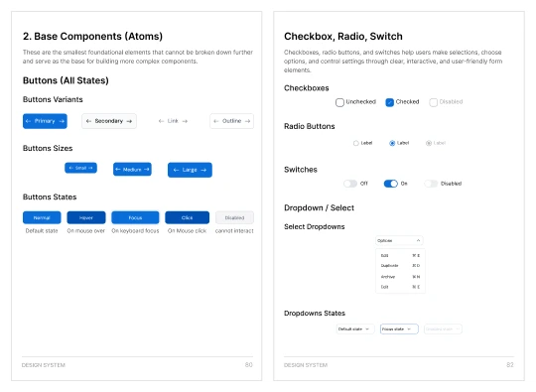Image resolution: width=536 pixels, height=392 pixels.
Task: Click left arrow icon beside Link text
Action: 162,121
